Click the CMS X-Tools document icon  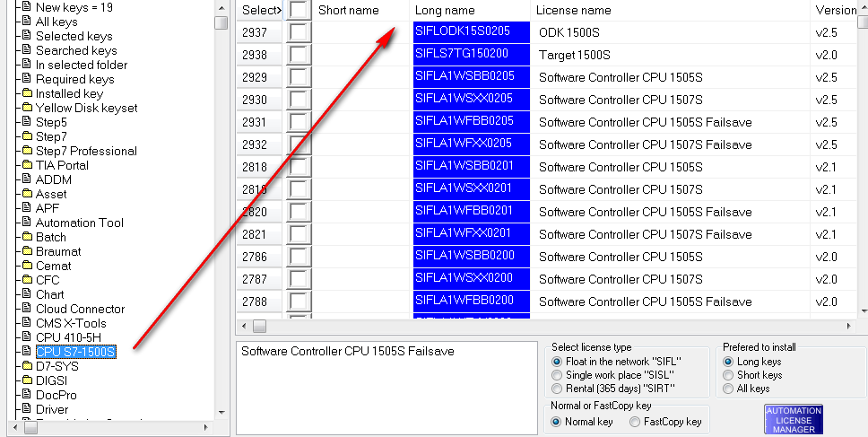click(27, 323)
